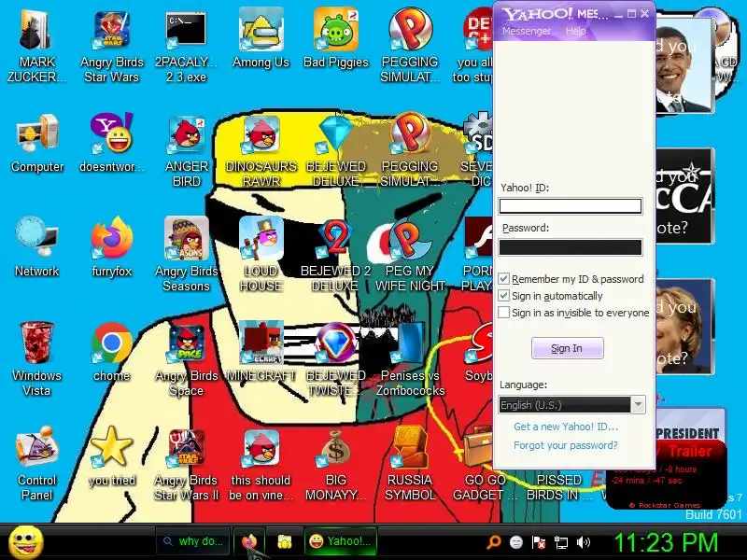Open the doesntwor... Yahoo Messenger shortcut

[x=111, y=143]
